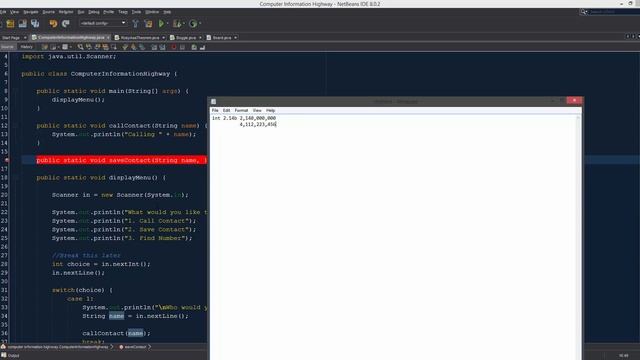Screen dimensions: 640x360
Task: Click the Uncomment icon in editor toolbar
Action: (x=202, y=47)
